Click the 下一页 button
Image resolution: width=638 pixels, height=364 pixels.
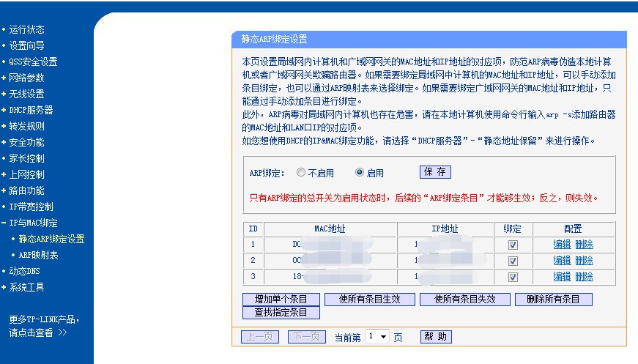tap(307, 337)
